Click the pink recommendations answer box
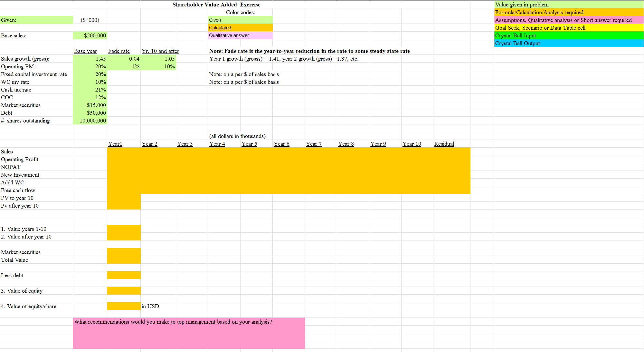 click(189, 333)
